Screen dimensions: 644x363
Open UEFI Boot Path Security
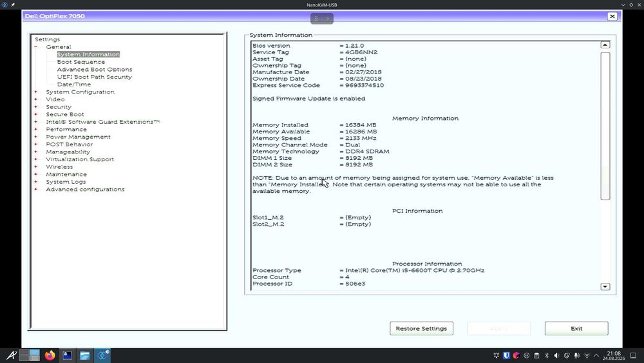coord(95,77)
